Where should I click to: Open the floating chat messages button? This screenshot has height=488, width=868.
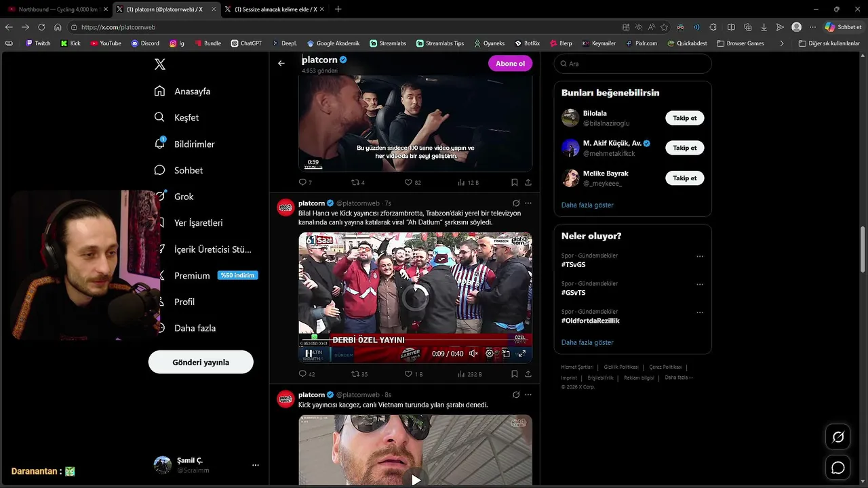click(x=838, y=468)
